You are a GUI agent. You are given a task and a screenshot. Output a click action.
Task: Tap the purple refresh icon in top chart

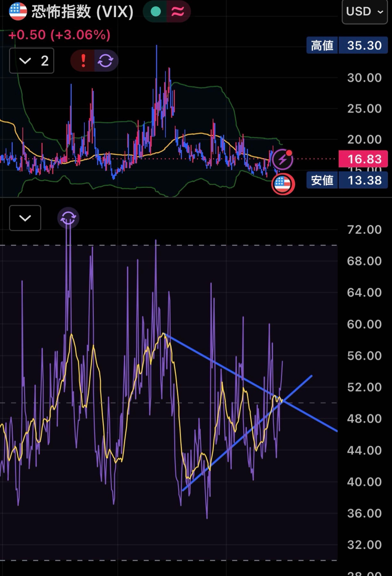(106, 61)
